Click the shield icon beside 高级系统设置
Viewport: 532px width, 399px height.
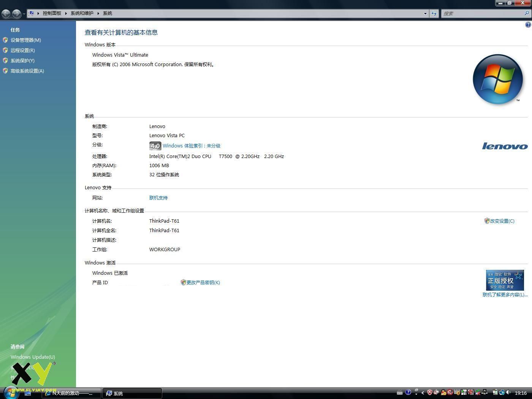click(5, 71)
